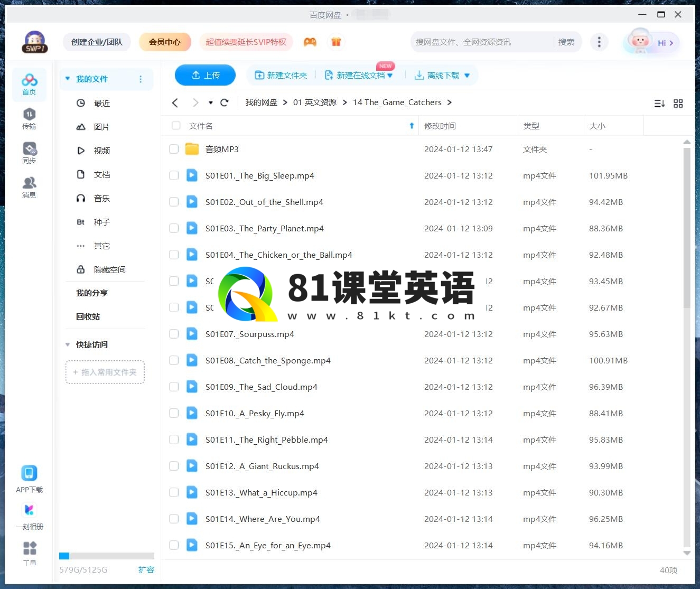Click the file list vertical scrollbar thumb
Screen dimensions: 700x589
[687, 227]
